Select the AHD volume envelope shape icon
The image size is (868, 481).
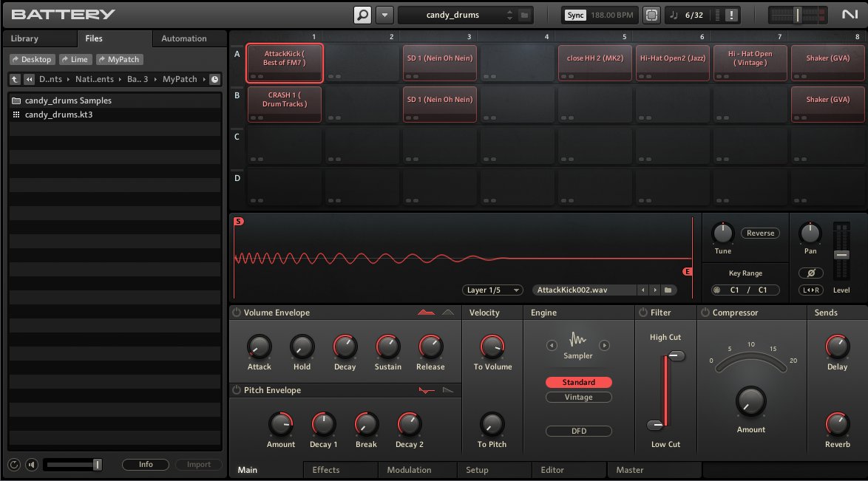pyautogui.click(x=448, y=313)
